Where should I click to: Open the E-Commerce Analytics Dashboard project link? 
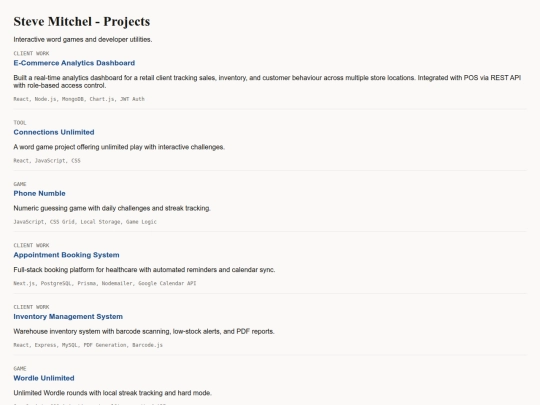coord(74,63)
